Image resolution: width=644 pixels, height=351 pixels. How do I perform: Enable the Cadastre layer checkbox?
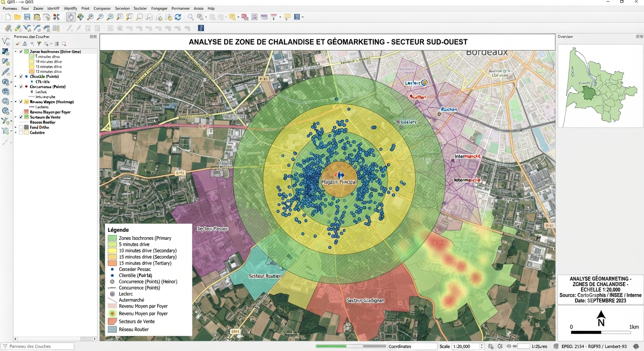click(x=21, y=133)
